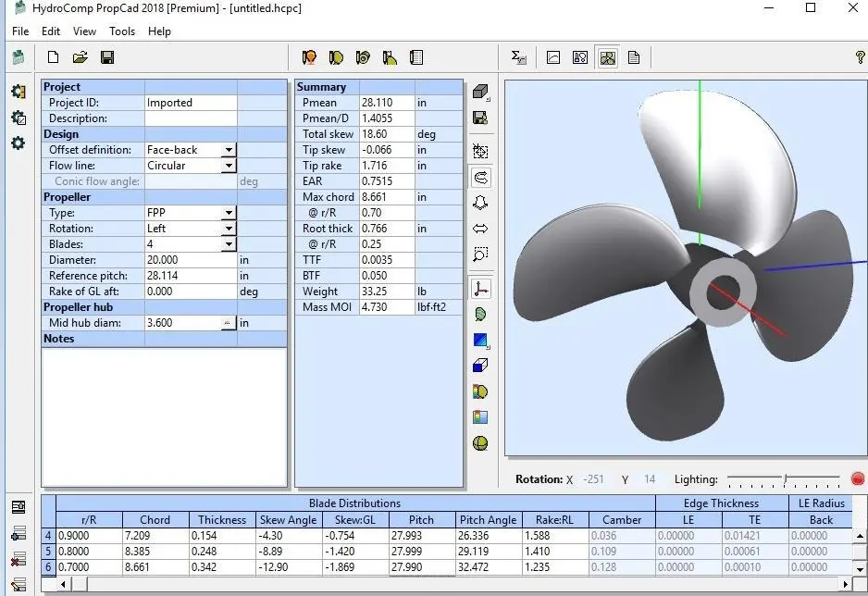Click the green sphere icon at the bottom
Viewport: 868px width, 596px height.
point(480,443)
